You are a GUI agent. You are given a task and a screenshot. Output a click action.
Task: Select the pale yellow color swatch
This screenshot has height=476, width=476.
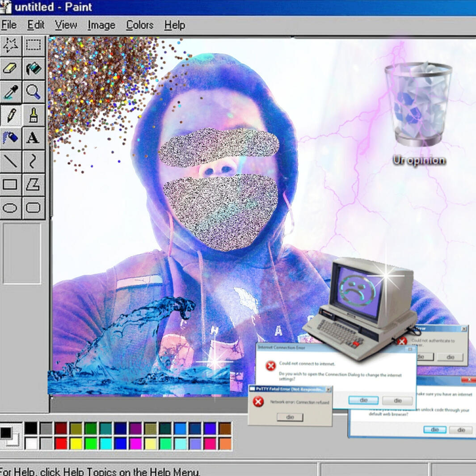150,443
